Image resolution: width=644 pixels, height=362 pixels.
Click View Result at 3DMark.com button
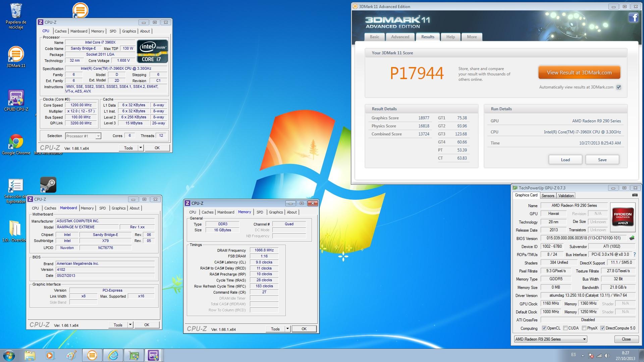579,73
